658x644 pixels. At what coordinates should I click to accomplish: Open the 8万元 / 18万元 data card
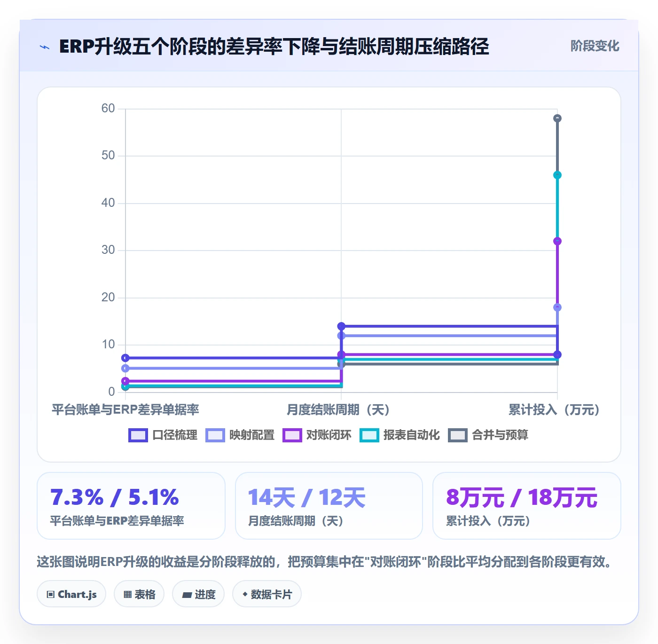527,506
